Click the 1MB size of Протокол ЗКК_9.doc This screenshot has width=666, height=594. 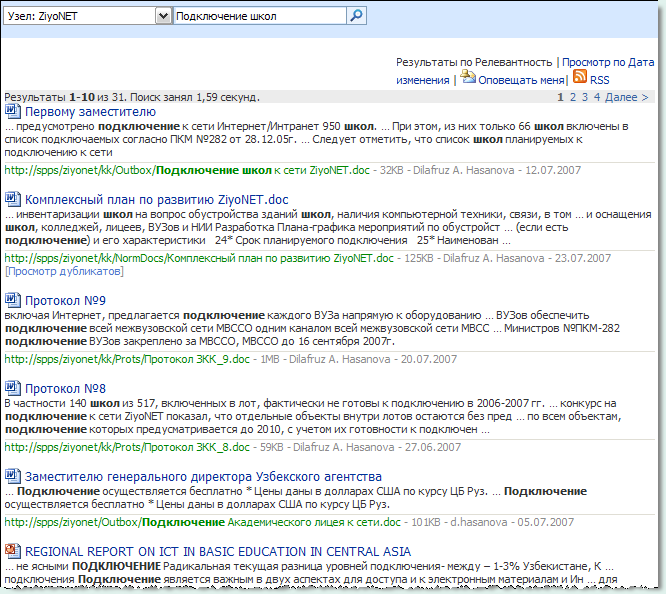pyautogui.click(x=270, y=359)
